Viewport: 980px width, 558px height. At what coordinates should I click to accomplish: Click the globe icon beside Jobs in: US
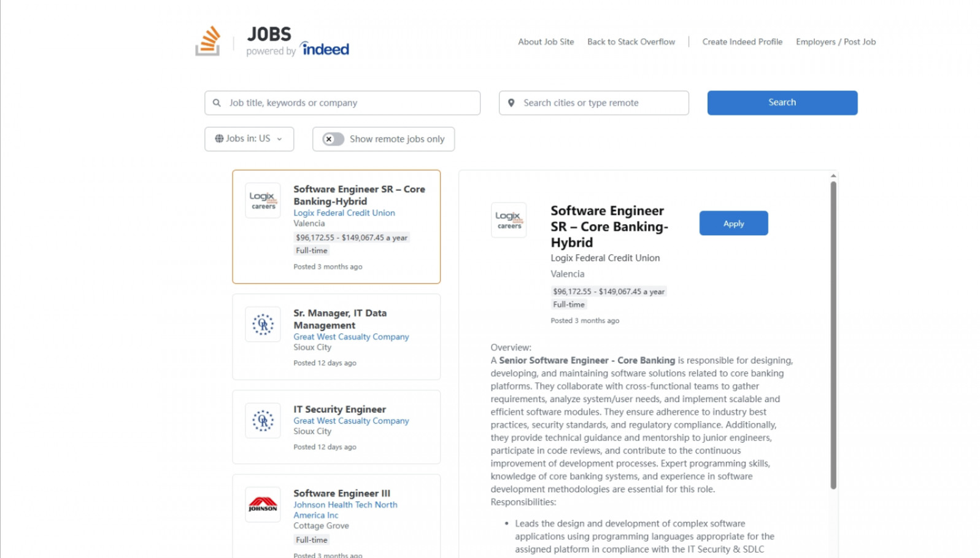(x=219, y=139)
